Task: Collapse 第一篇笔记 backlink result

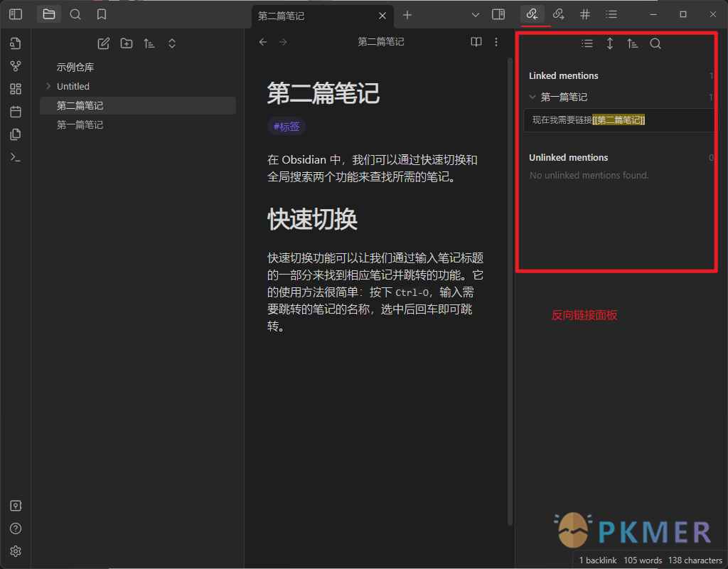Action: 532,97
